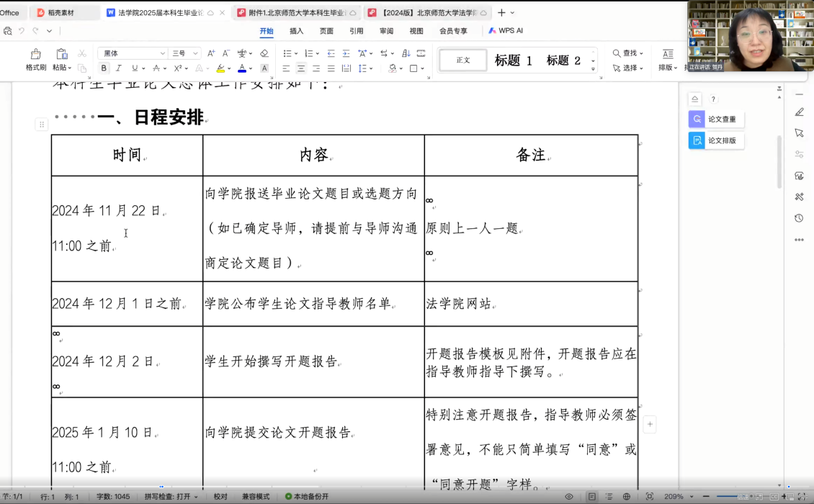Switch to the 插入 ribbon tab
This screenshot has height=504, width=814.
[296, 31]
